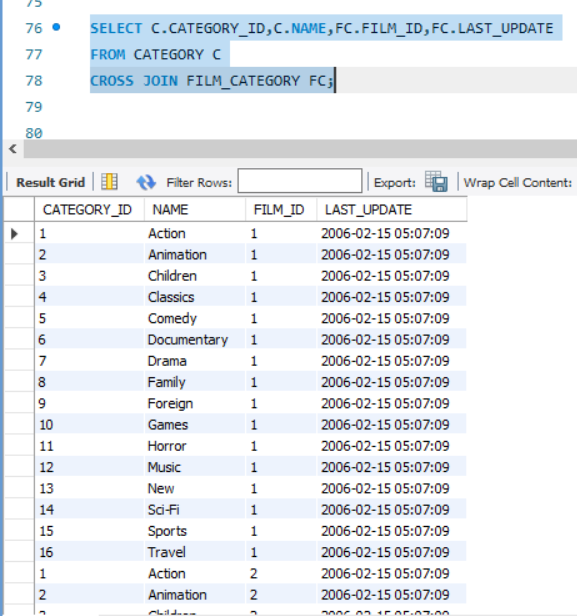This screenshot has height=616, width=577.
Task: Select the Documentary name cell
Action: pyautogui.click(x=195, y=340)
